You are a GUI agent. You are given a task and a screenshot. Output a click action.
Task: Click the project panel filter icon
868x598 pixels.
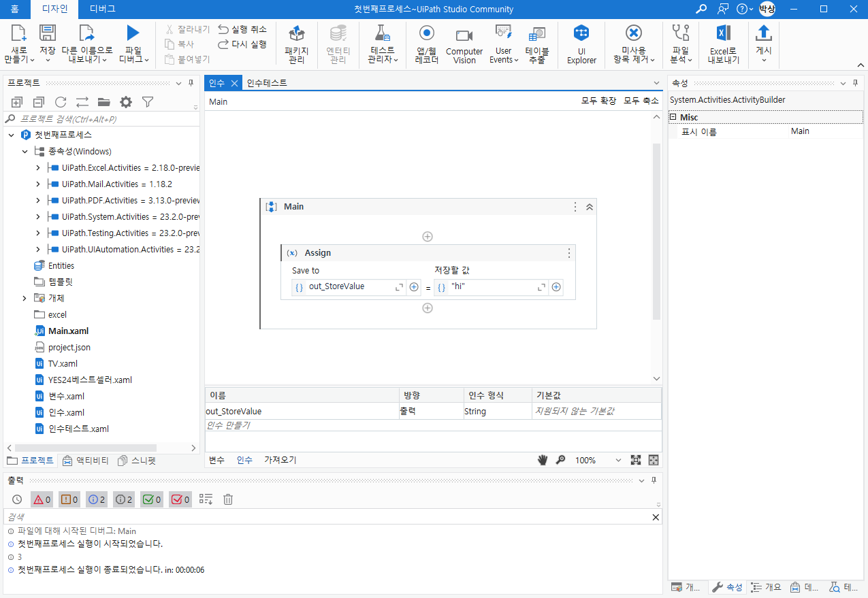148,102
